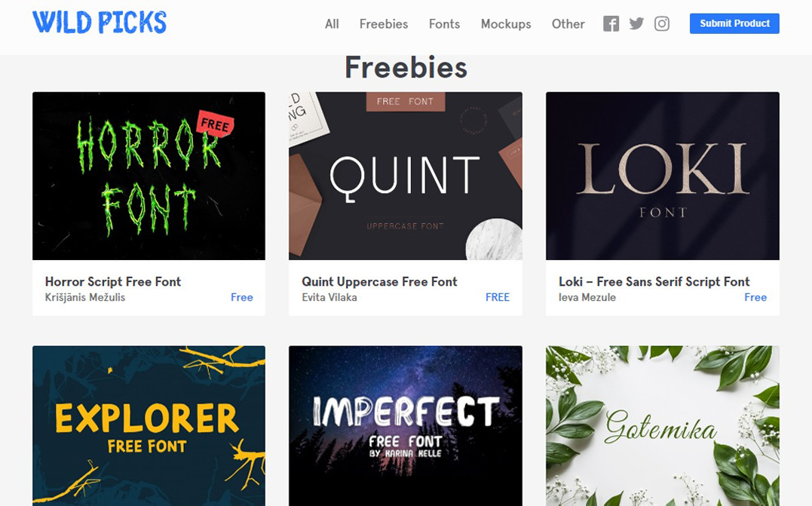Viewport: 812px width, 506px height.
Task: Click the Loki Free Sans Serif title
Action: pos(654,282)
